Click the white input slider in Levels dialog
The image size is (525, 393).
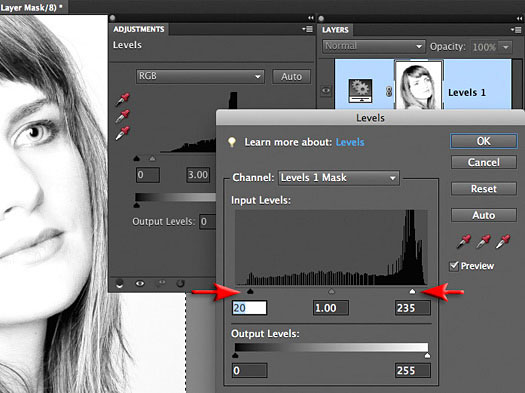(x=412, y=292)
